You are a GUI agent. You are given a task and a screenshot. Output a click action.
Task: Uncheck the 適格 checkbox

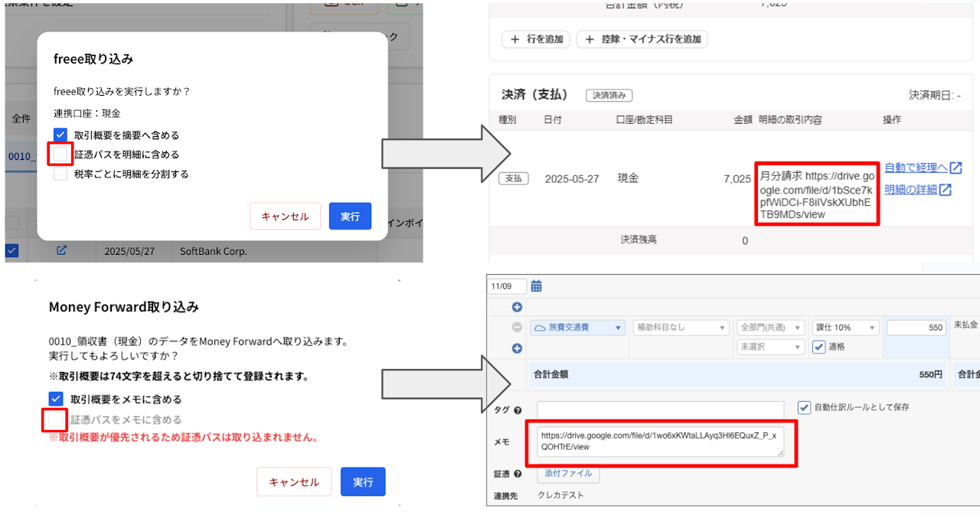click(x=818, y=347)
